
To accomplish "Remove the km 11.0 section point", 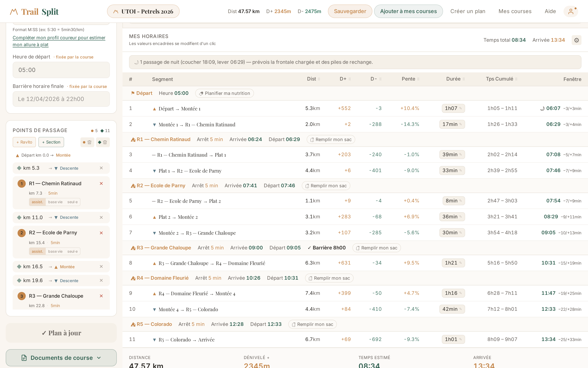I will (101, 217).
